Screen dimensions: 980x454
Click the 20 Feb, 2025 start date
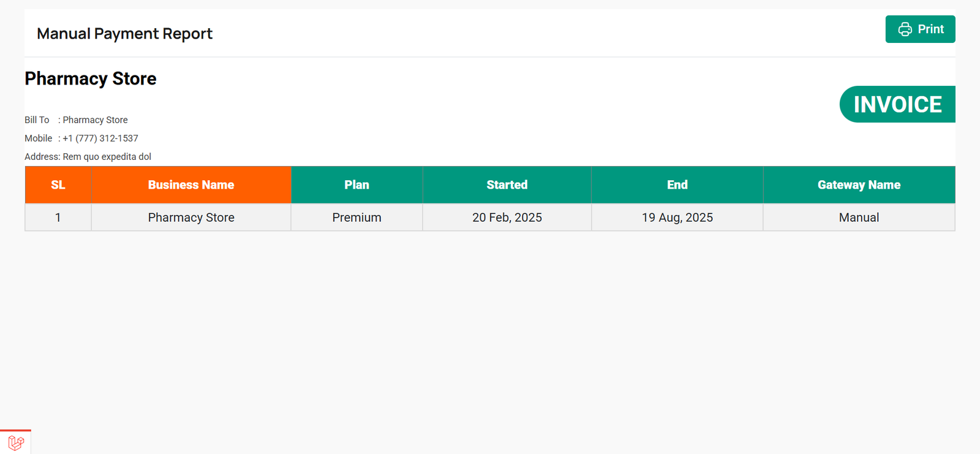coord(507,218)
